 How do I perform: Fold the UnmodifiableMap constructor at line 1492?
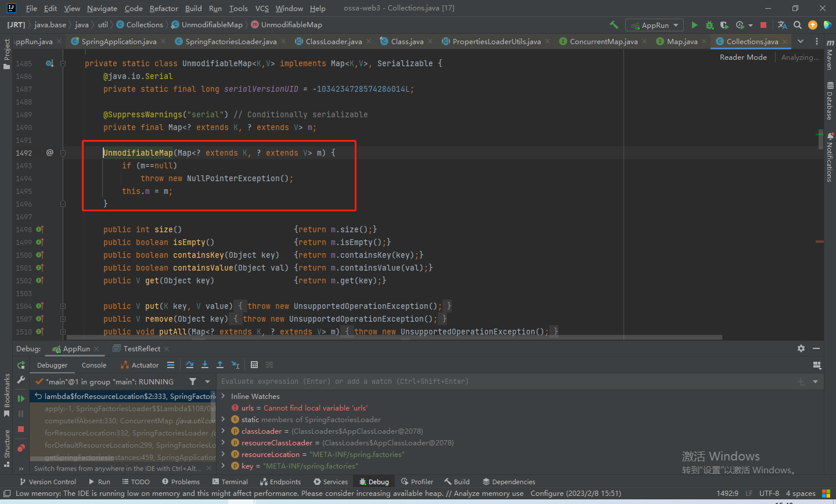(63, 153)
